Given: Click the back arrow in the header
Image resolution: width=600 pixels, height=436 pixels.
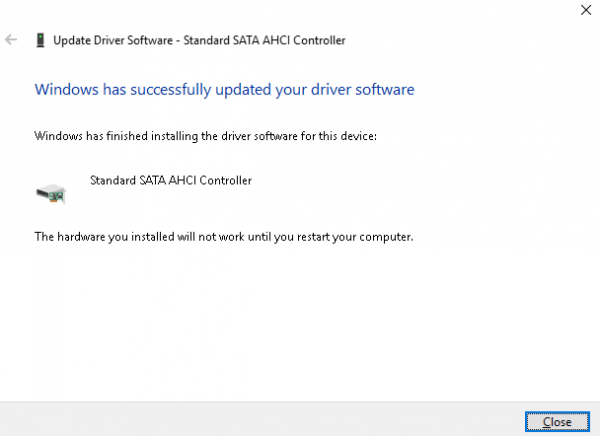Looking at the screenshot, I should point(12,40).
